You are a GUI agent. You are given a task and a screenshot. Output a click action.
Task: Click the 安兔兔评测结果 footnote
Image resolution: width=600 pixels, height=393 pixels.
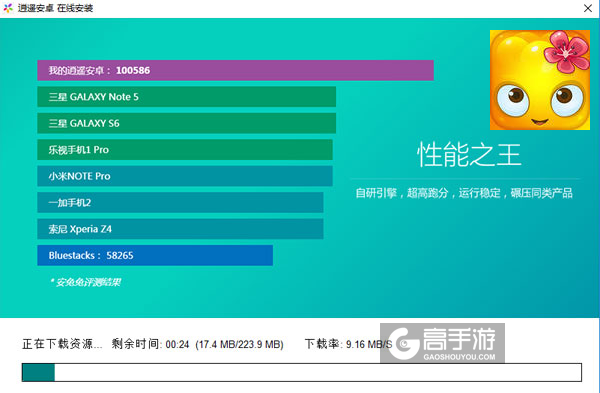coord(85,282)
